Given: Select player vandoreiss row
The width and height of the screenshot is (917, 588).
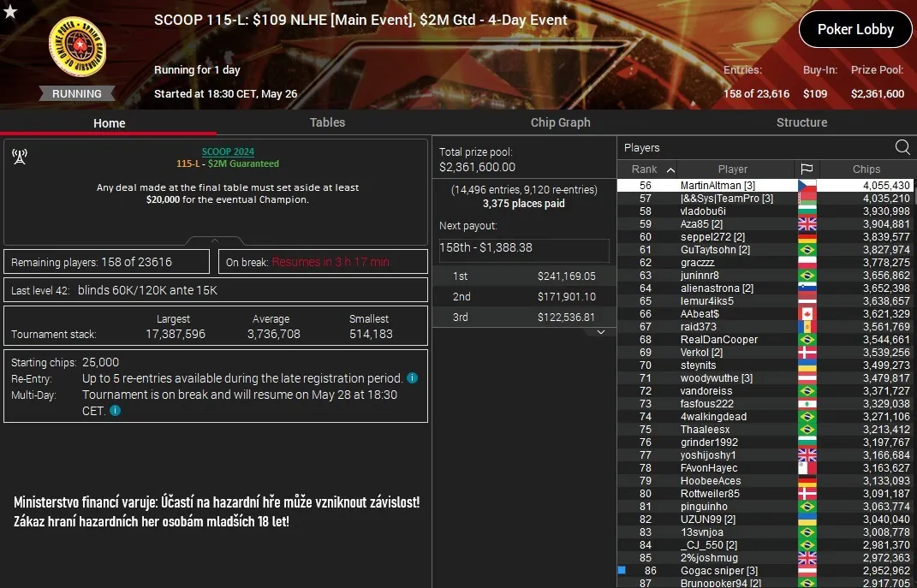Looking at the screenshot, I should click(765, 391).
